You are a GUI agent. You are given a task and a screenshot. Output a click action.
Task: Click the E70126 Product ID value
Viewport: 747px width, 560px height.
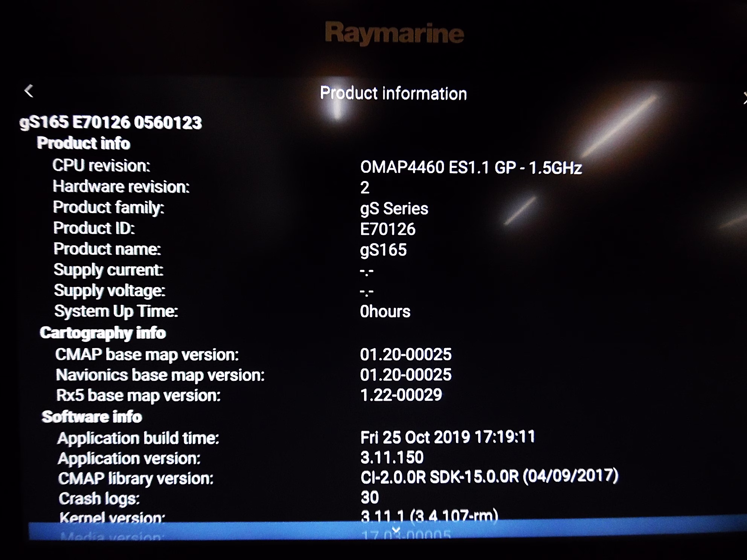coord(388,229)
